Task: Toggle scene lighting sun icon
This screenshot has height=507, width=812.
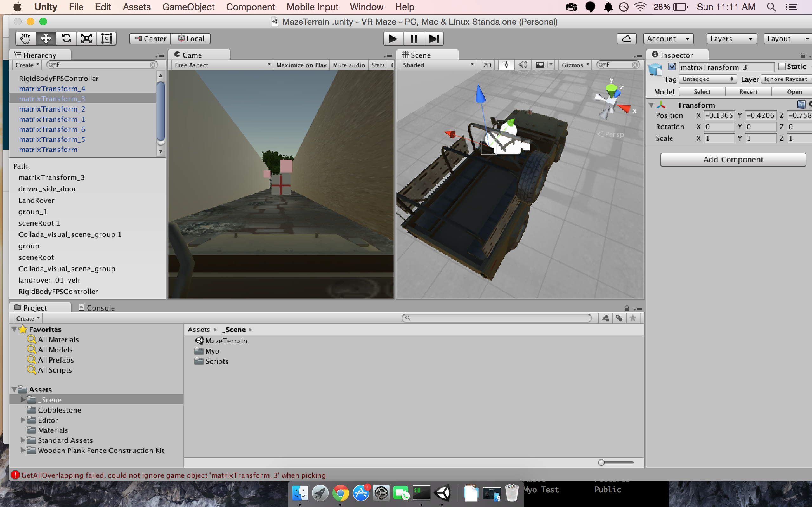Action: click(x=506, y=65)
